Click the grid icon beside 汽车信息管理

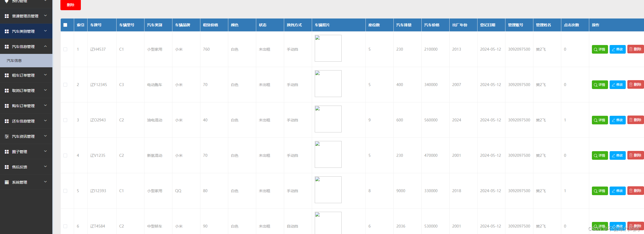pos(7,47)
